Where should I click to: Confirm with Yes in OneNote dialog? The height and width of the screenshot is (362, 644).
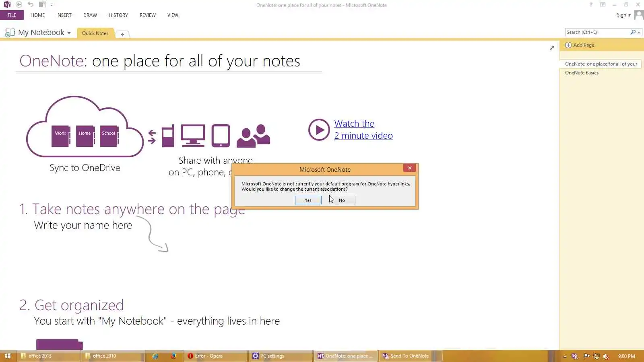[308, 200]
